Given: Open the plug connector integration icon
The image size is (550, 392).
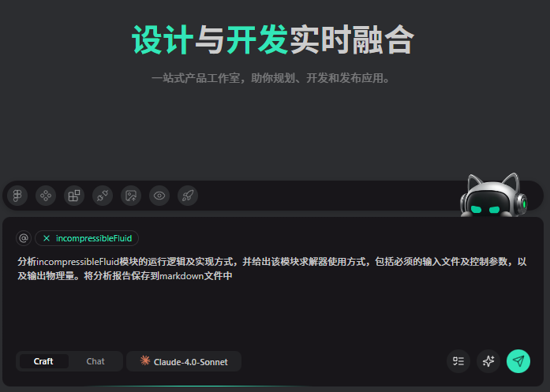Looking at the screenshot, I should [103, 196].
